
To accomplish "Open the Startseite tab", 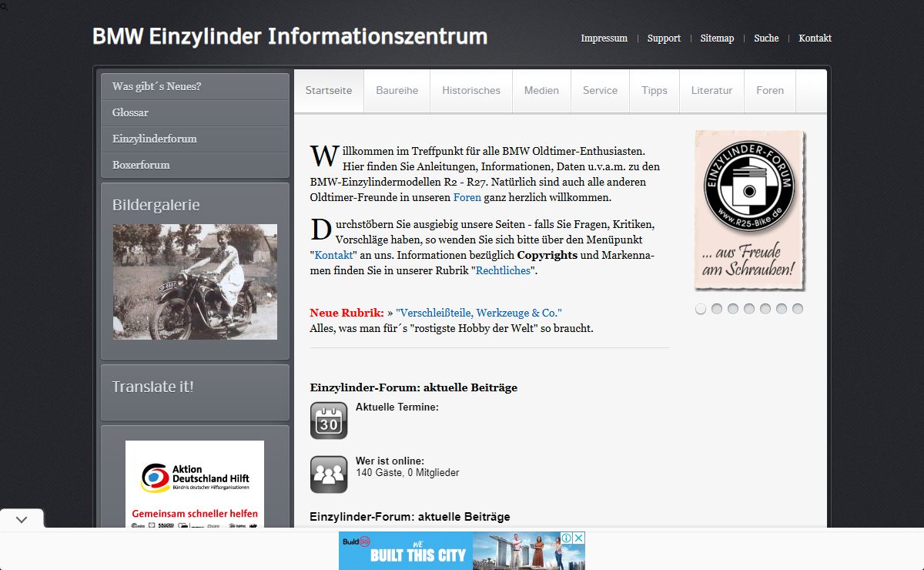I will coord(329,91).
